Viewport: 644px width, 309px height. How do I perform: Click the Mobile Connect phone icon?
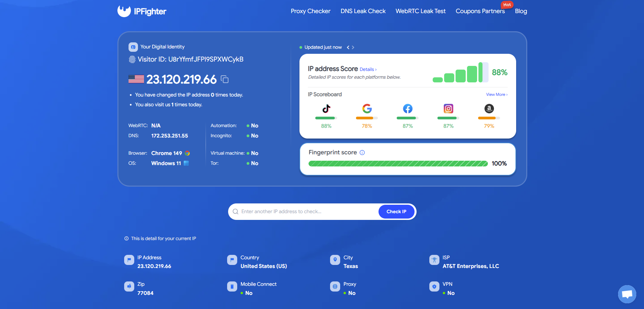[232, 286]
